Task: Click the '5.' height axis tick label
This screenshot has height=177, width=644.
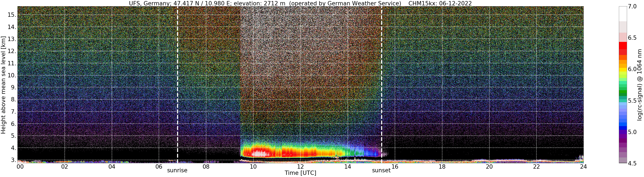Action: (x=13, y=136)
